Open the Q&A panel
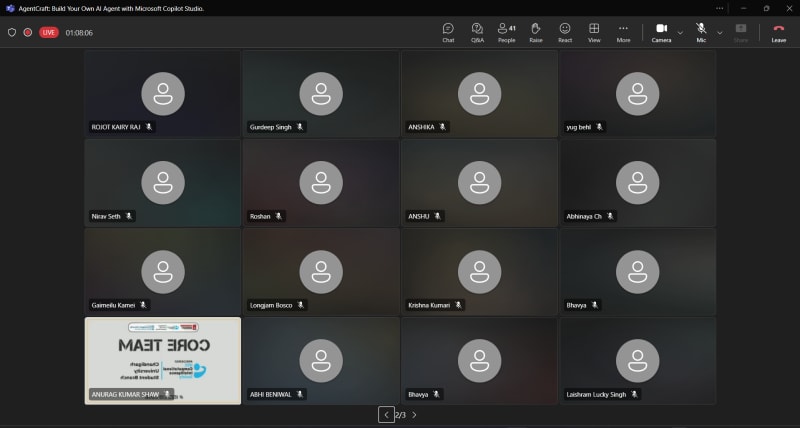This screenshot has width=800, height=428. 477,33
